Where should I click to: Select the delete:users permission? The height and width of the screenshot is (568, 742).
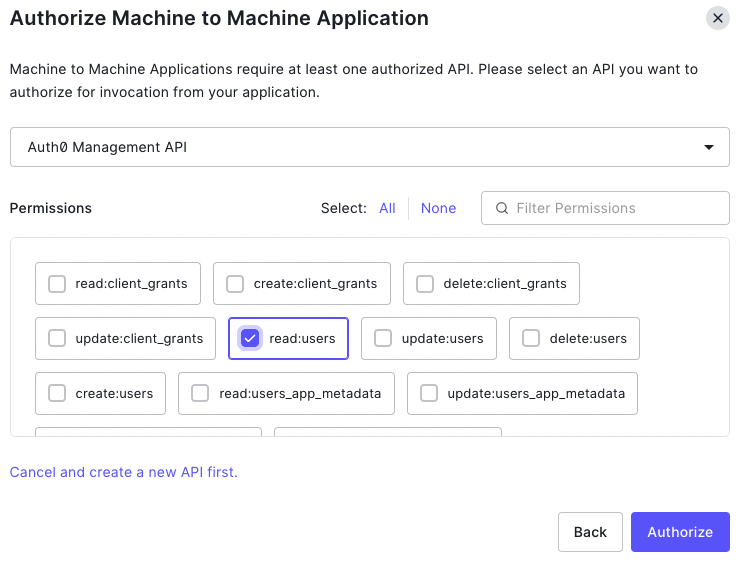[531, 338]
